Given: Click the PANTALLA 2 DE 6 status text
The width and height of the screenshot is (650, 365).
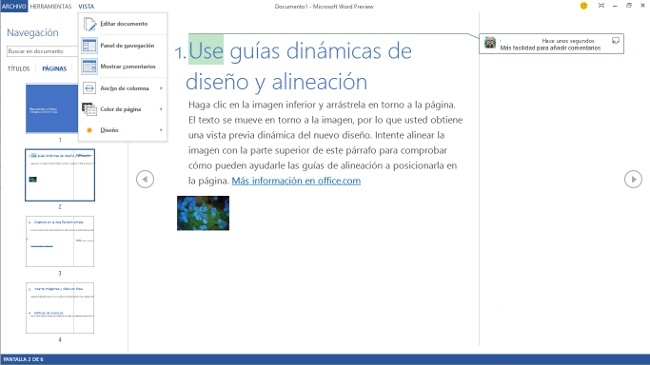Looking at the screenshot, I should coord(24,359).
